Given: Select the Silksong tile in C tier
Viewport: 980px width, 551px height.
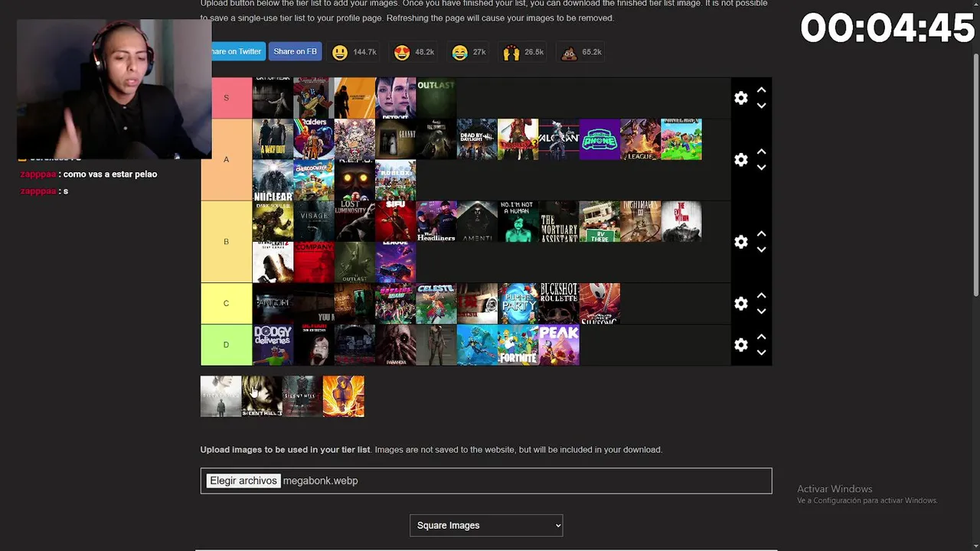Looking at the screenshot, I should 599,304.
